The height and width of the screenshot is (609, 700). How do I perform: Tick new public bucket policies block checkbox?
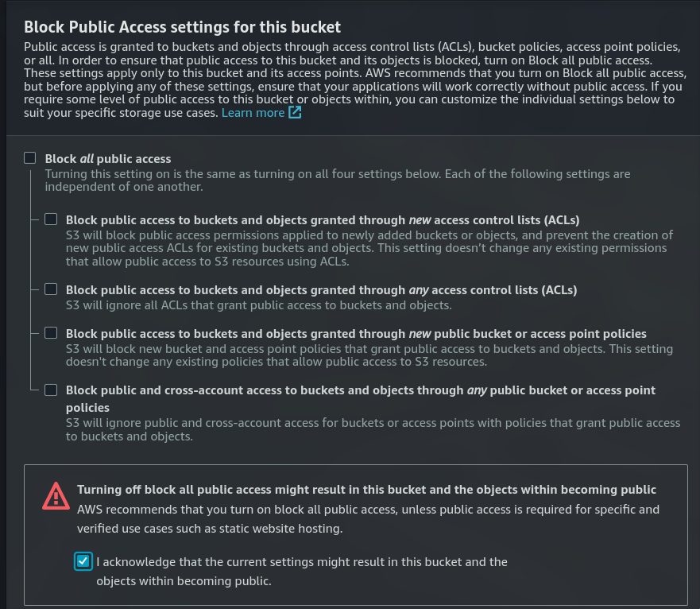pos(51,333)
